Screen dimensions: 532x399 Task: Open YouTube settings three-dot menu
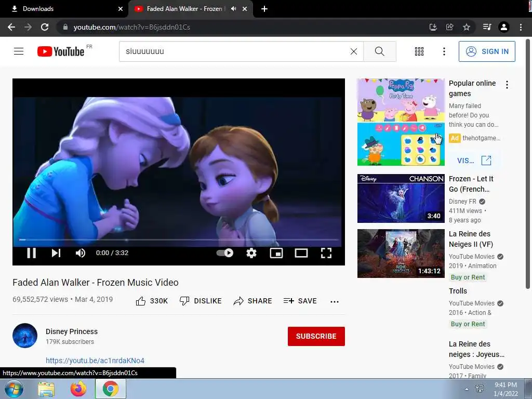tap(444, 51)
